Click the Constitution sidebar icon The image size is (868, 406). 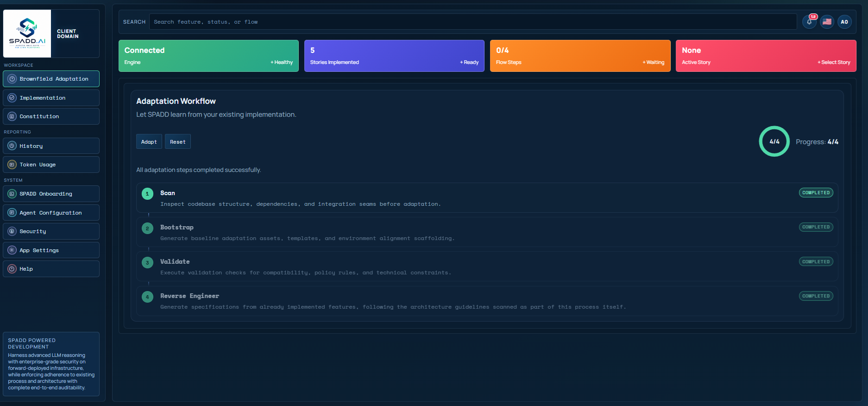tap(12, 116)
